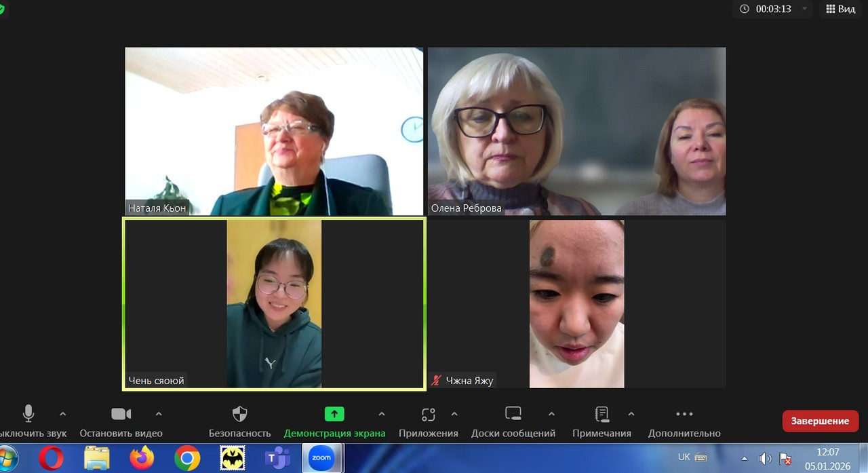
Task: Expand arrow beside whiteboards icon
Action: point(551,413)
